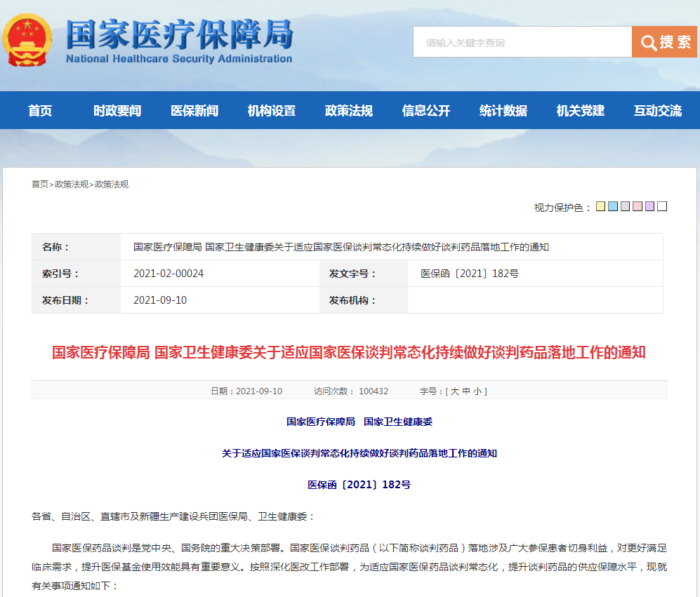700x597 pixels.
Task: Open the 机关党建 navigation tab
Action: (x=581, y=111)
